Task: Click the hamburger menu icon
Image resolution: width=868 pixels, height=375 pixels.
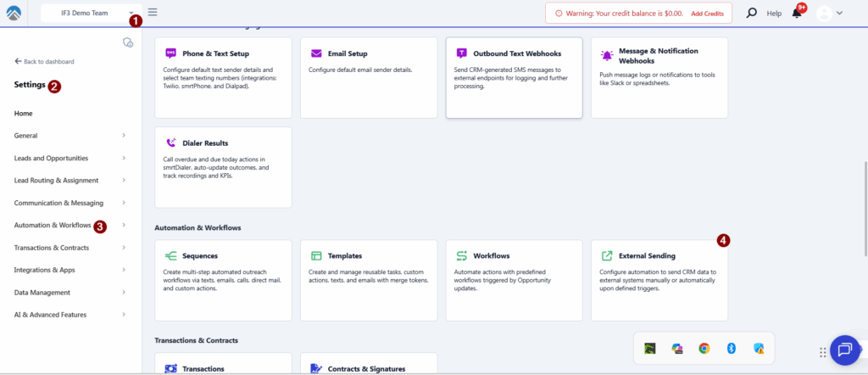Action: (153, 13)
